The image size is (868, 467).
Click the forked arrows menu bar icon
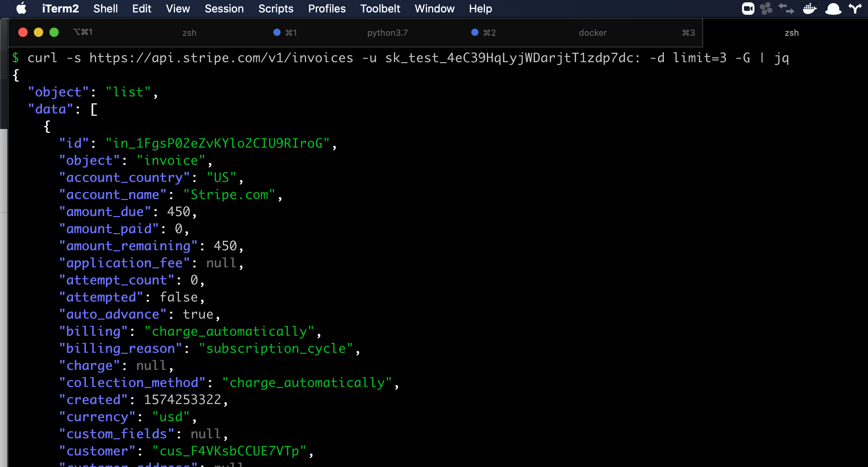click(855, 9)
